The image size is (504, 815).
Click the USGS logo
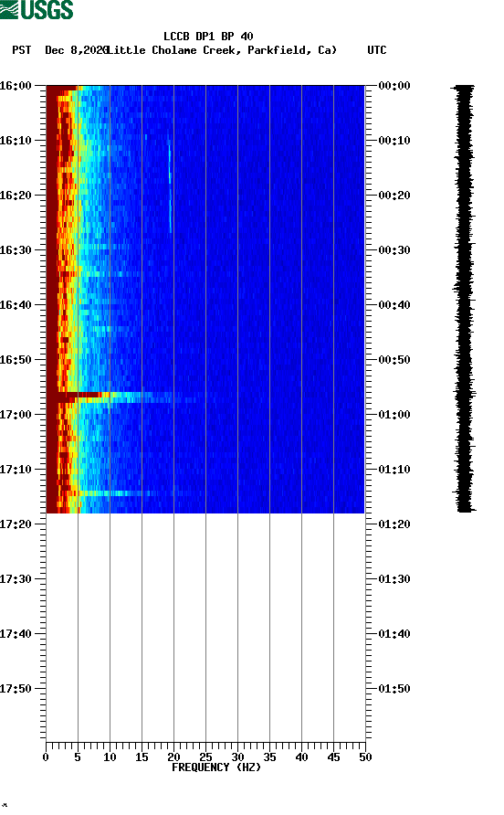37,9
